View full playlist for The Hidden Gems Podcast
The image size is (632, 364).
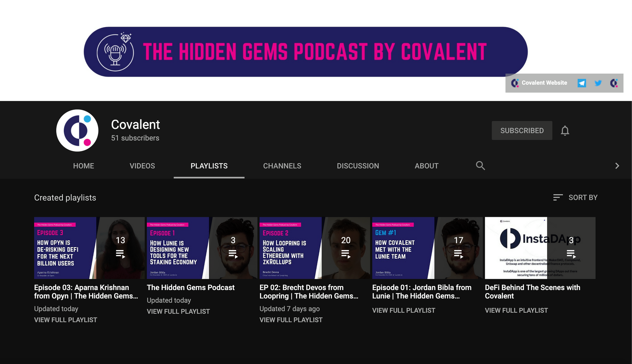(178, 311)
